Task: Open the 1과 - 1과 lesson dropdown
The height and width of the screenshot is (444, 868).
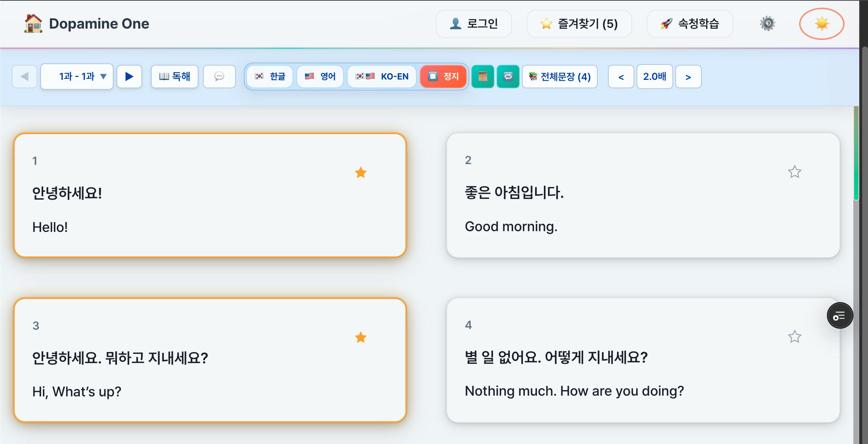Action: (77, 77)
